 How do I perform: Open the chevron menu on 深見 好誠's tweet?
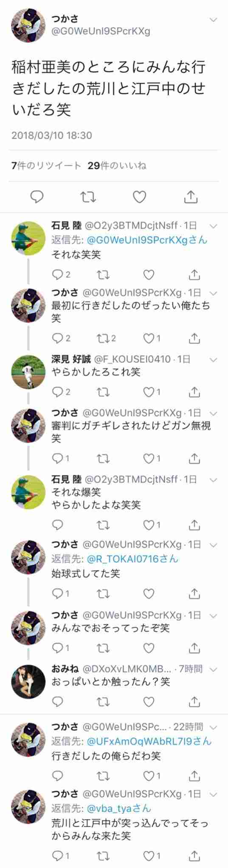(214, 359)
